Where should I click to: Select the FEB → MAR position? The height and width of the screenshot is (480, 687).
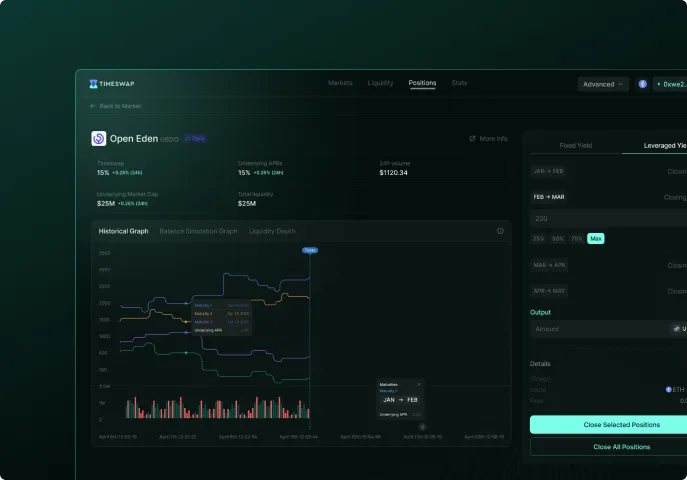(549, 197)
